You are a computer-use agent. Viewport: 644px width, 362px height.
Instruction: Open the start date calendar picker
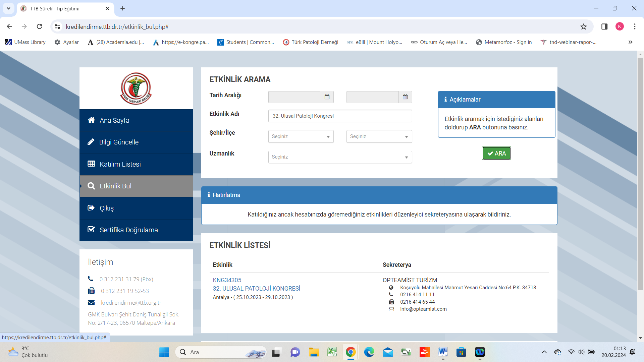pos(327,97)
